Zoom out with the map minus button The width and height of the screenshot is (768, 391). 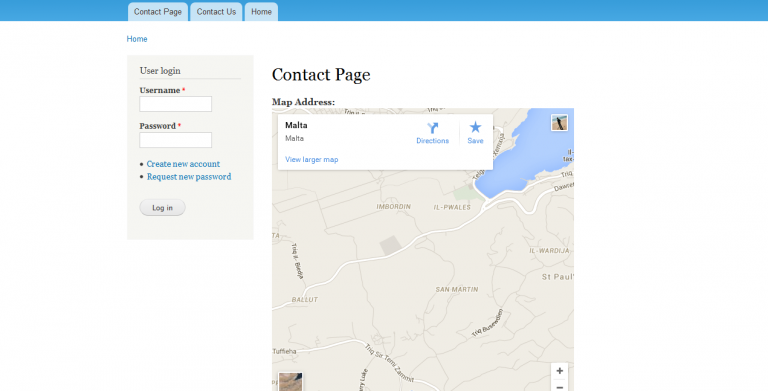pos(559,387)
